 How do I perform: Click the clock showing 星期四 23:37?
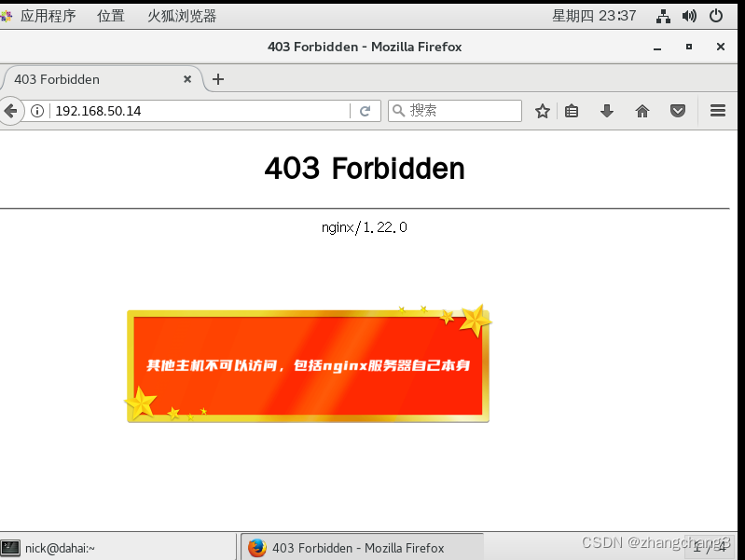click(x=594, y=16)
